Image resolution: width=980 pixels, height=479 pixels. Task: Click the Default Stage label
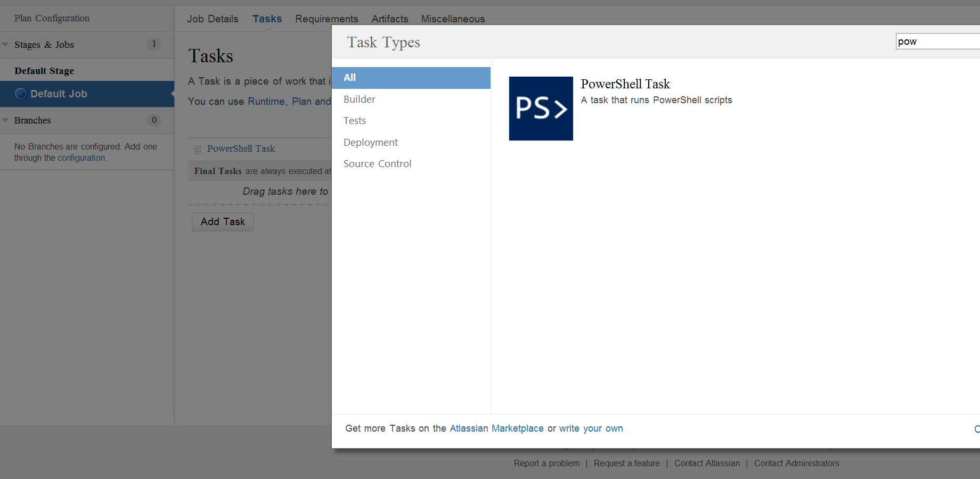coord(44,71)
